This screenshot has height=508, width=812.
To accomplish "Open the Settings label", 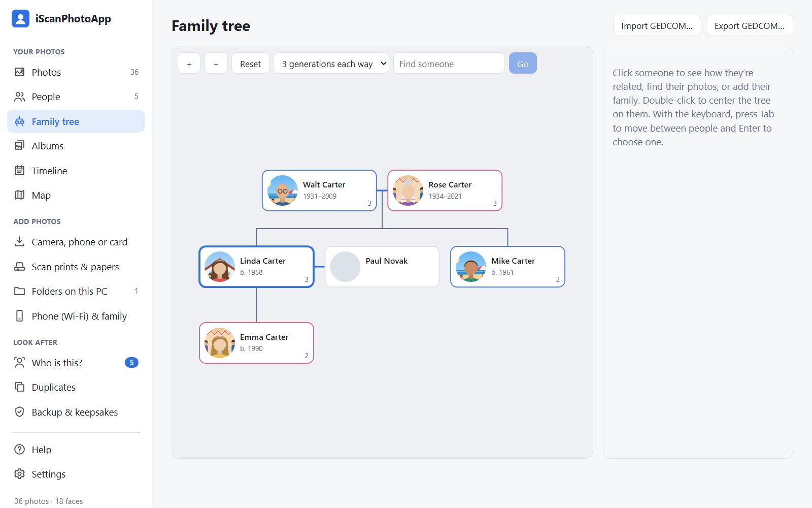I will (x=49, y=474).
